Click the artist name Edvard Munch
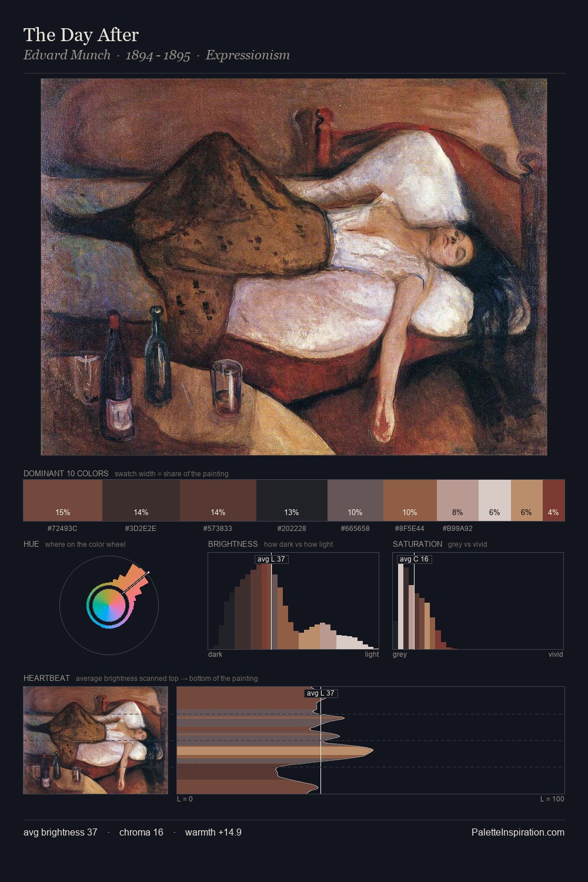The image size is (588, 882). [x=67, y=55]
